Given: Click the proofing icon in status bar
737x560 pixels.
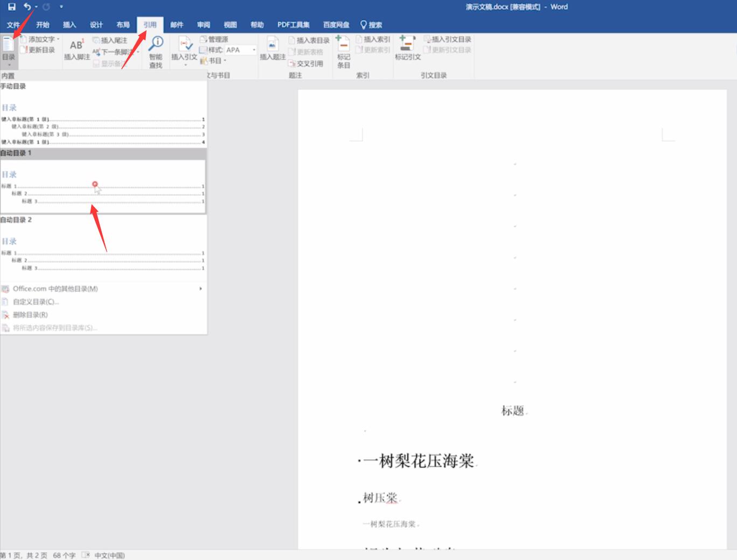Looking at the screenshot, I should click(x=86, y=555).
